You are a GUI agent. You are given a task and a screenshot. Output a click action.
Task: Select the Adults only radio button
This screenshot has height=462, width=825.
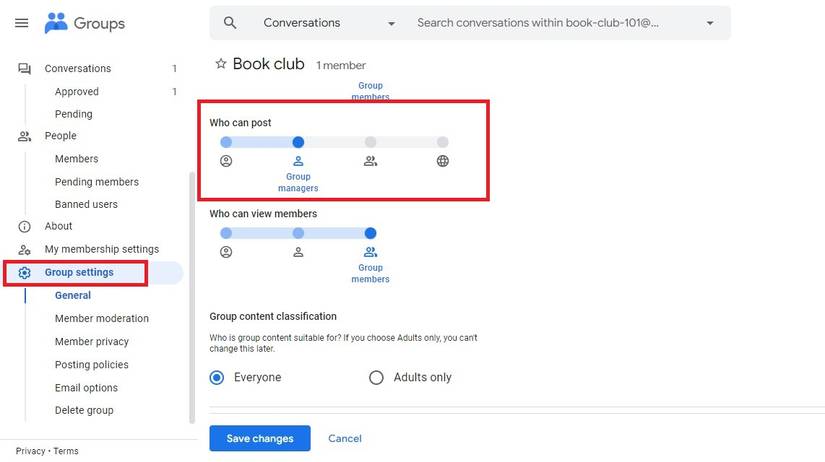click(x=377, y=378)
